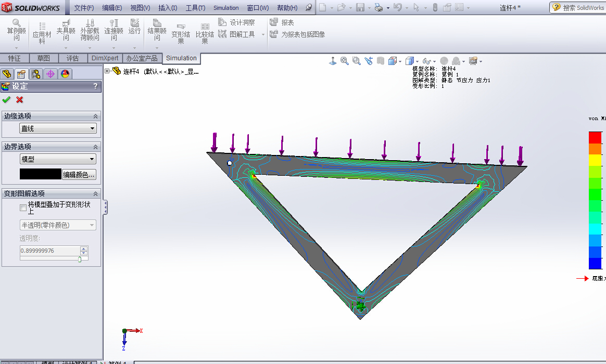Switch to the DimXpert tab
Image resolution: width=606 pixels, height=364 pixels.
[x=105, y=58]
